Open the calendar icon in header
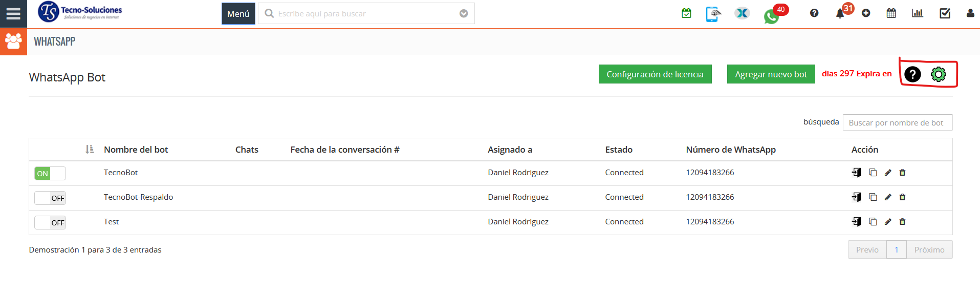Viewport: 980px width, 293px height. pyautogui.click(x=891, y=13)
